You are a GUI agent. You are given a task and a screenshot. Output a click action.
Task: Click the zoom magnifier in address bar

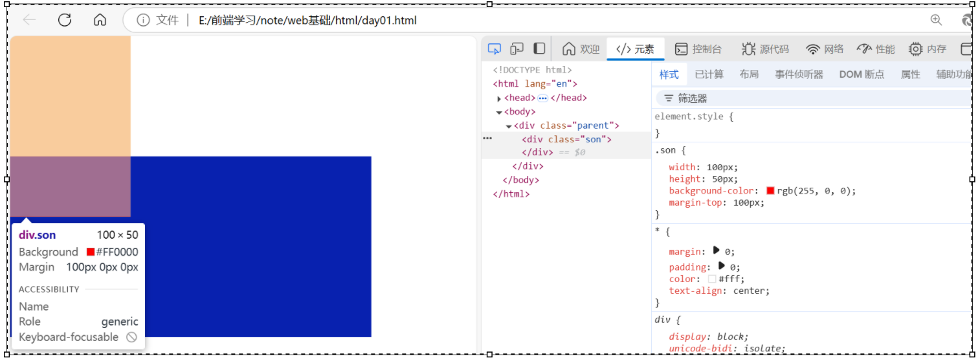tap(936, 20)
